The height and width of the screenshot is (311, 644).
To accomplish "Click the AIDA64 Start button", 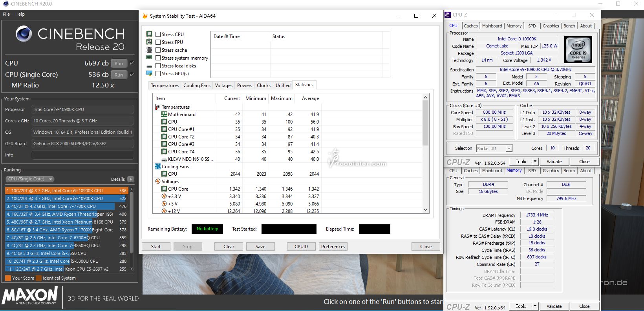I will [x=156, y=247].
